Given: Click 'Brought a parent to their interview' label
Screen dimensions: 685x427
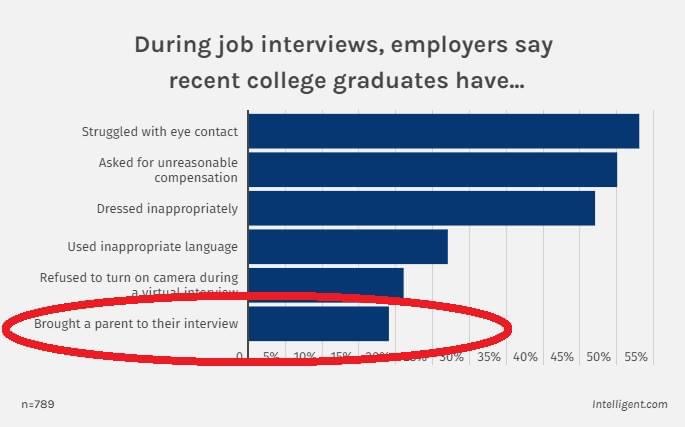Looking at the screenshot, I should [x=136, y=323].
